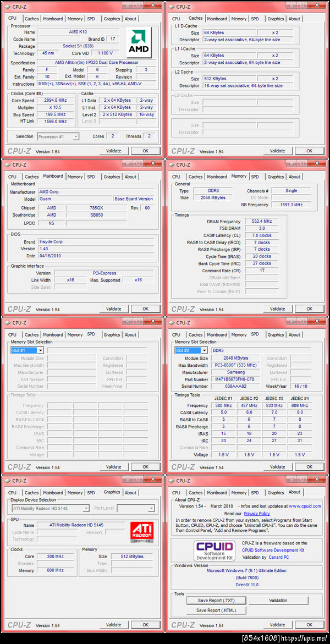Switch to Memory tab in the Graphics window

coord(75,493)
